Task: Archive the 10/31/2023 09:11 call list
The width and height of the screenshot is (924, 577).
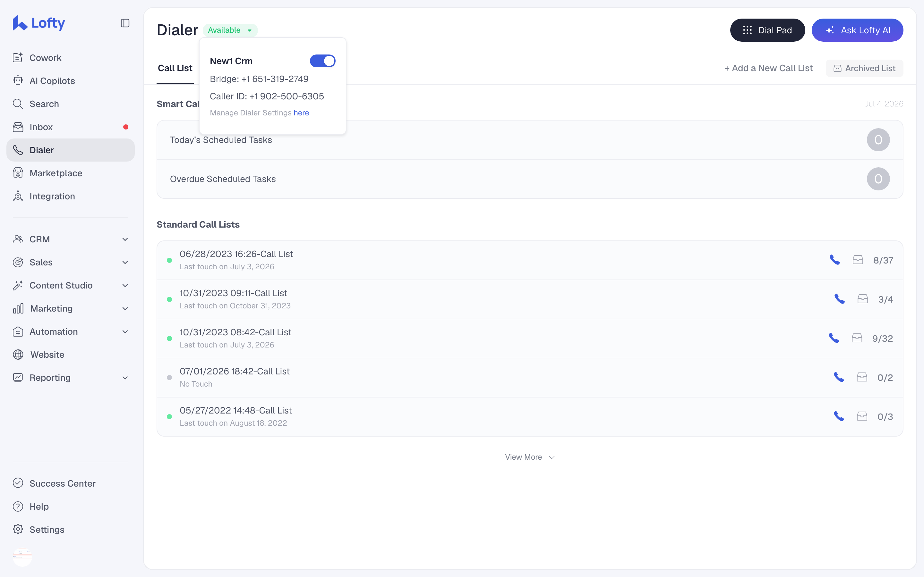Action: pyautogui.click(x=862, y=299)
